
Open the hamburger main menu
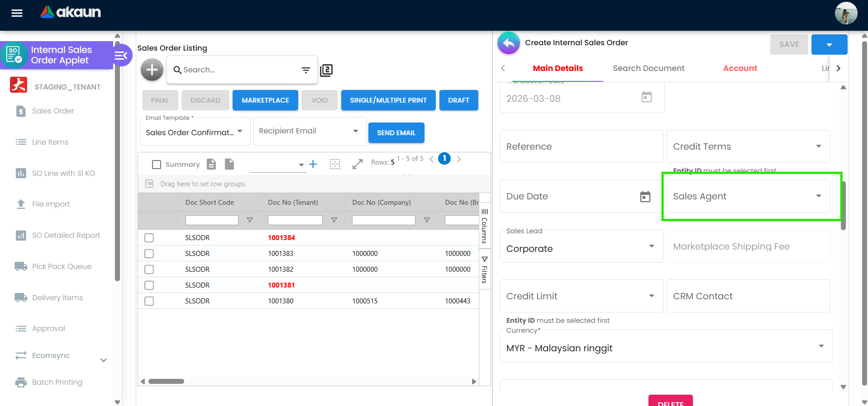pos(17,13)
